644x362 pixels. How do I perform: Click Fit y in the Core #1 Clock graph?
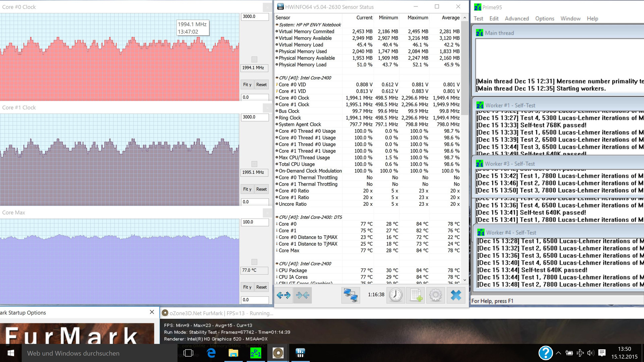(x=247, y=189)
